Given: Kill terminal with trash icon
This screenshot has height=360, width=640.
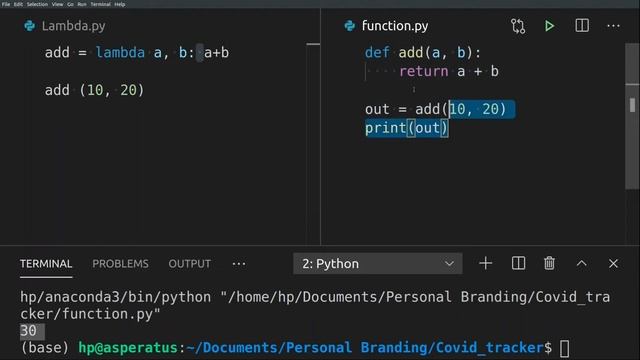Looking at the screenshot, I should tap(549, 263).
